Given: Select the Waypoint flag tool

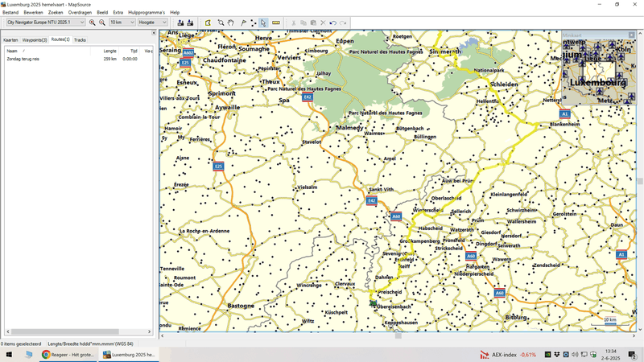Looking at the screenshot, I should [244, 23].
